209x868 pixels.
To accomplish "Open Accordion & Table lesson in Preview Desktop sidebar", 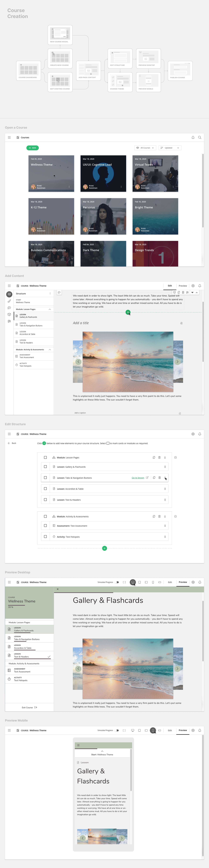I will (x=29, y=647).
